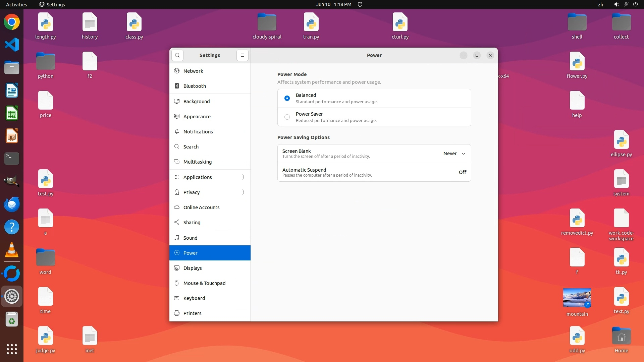Viewport: 644px width, 362px height.
Task: Switch to the Network settings tab
Action: (193, 71)
